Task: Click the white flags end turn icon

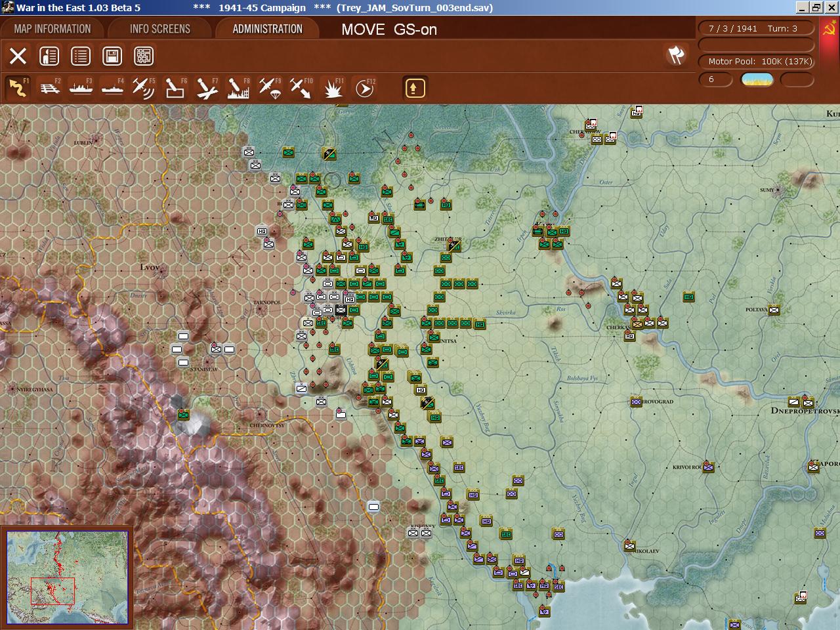Action: [676, 55]
